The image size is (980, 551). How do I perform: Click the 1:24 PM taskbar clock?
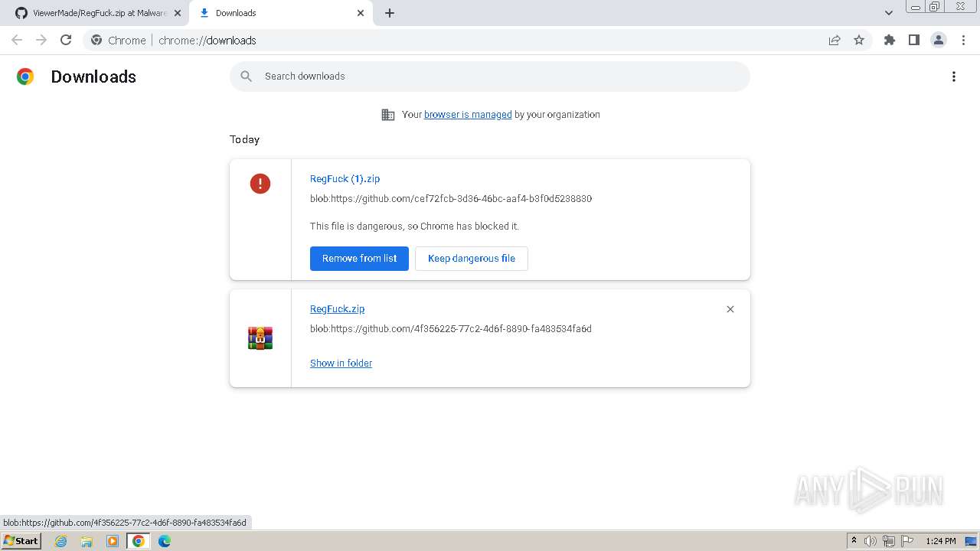point(940,541)
